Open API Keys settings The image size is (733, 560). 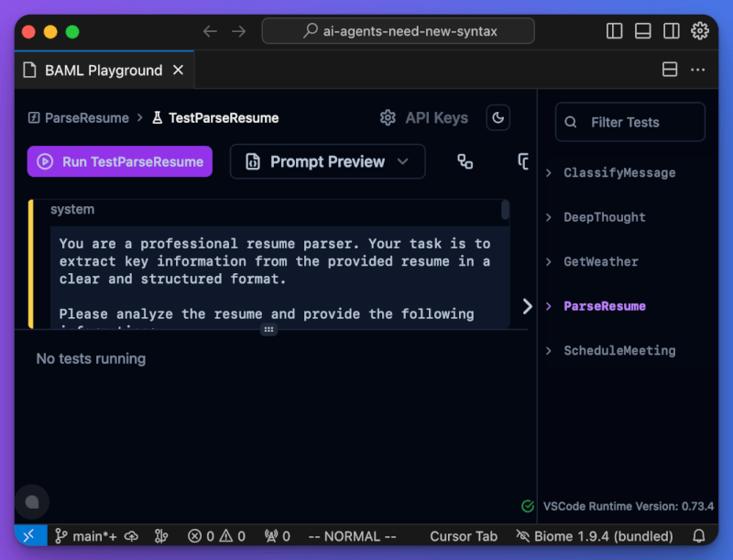[423, 118]
